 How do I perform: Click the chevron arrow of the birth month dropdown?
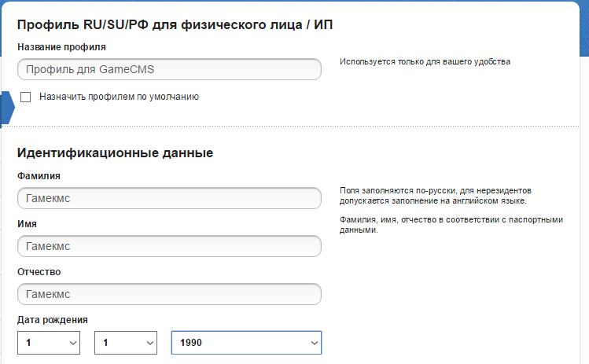[150, 343]
